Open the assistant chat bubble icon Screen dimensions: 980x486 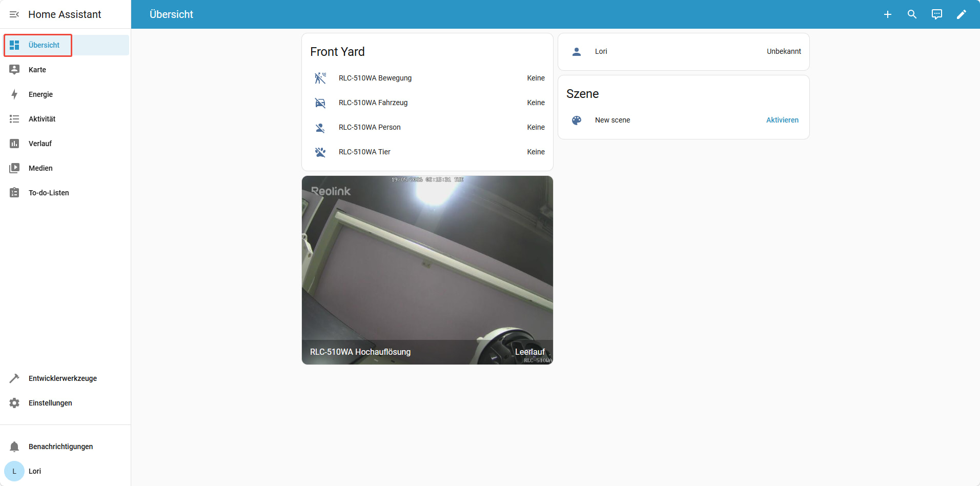937,14
